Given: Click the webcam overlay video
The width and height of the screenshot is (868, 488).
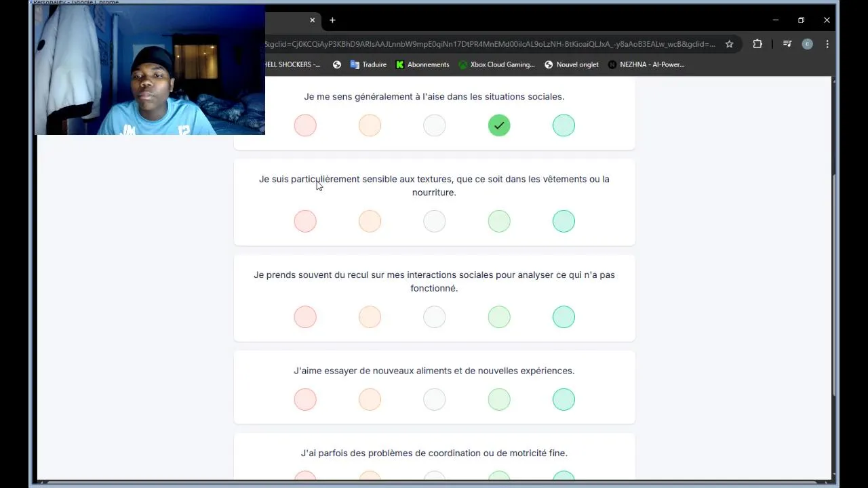Looking at the screenshot, I should click(x=150, y=70).
